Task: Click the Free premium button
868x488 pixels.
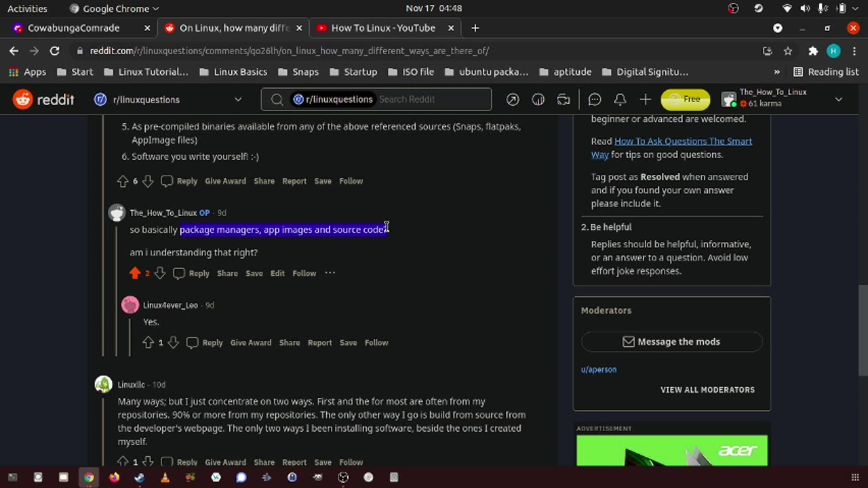Action: click(686, 100)
